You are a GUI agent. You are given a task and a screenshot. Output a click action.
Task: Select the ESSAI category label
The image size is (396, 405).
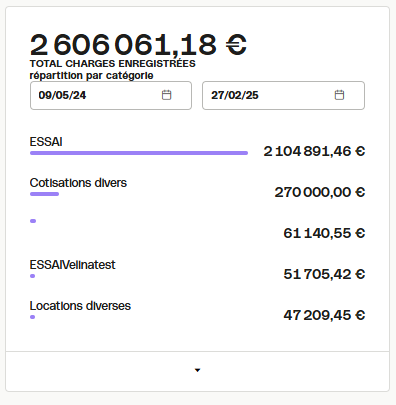[46, 142]
